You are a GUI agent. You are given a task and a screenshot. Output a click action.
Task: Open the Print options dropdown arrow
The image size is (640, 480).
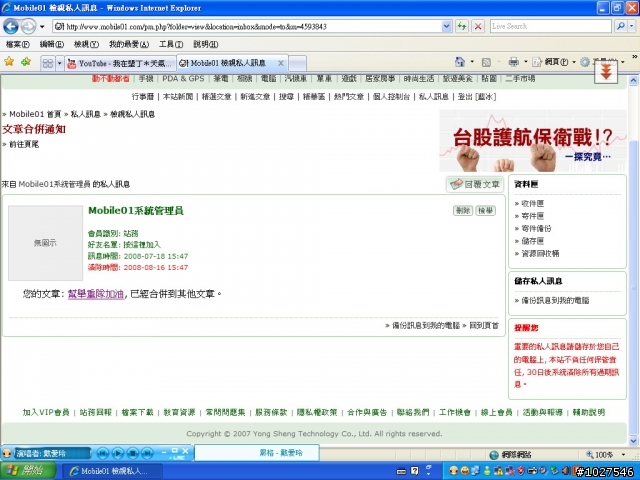(526, 62)
